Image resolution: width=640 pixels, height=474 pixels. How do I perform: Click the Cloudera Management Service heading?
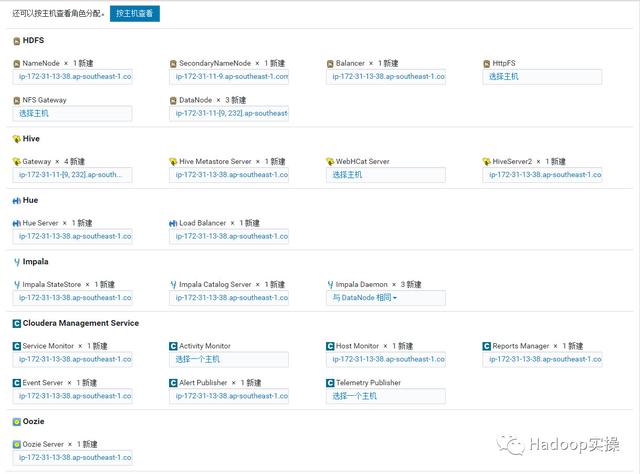tap(81, 323)
